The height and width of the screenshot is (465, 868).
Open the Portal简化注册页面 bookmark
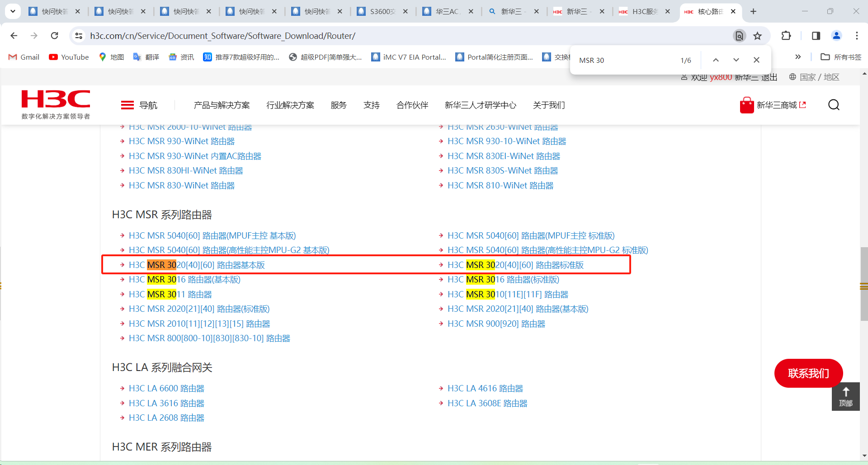point(494,57)
